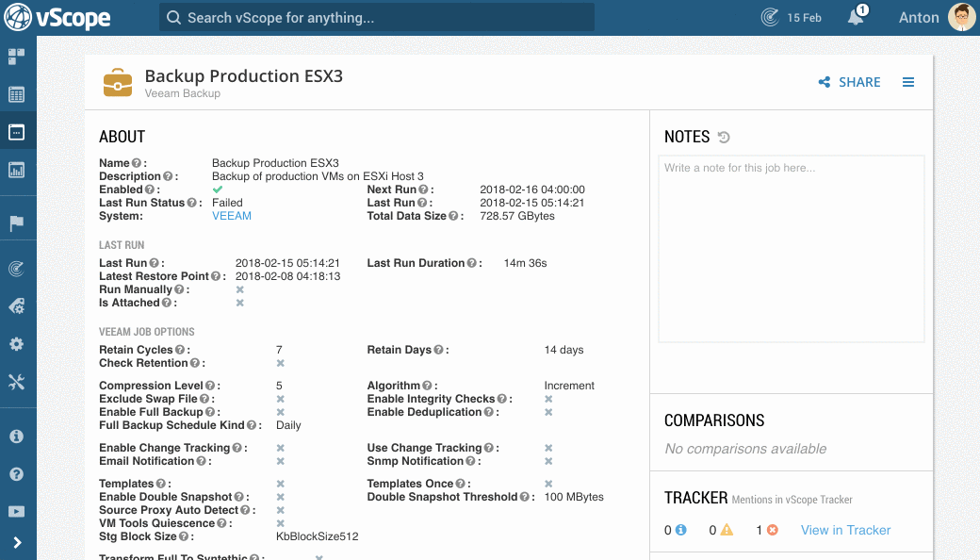This screenshot has width=980, height=560.
Task: Click the help icon next to Next Run
Action: 423,189
